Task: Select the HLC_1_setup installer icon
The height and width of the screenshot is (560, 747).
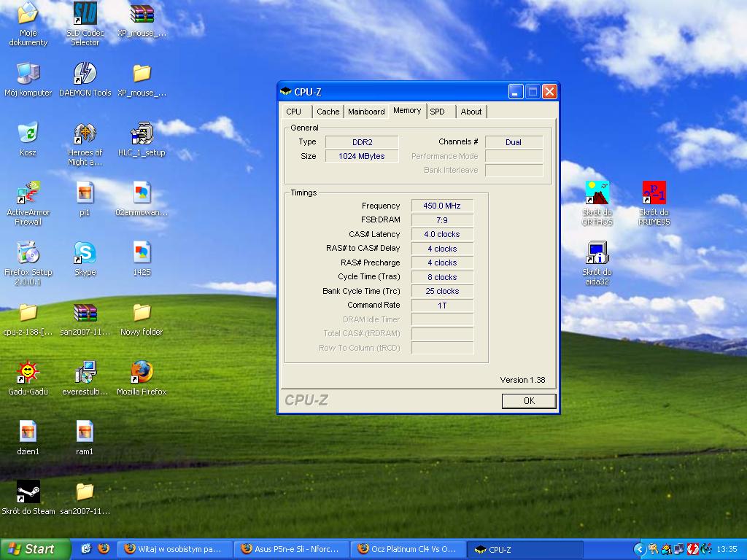Action: point(142,139)
